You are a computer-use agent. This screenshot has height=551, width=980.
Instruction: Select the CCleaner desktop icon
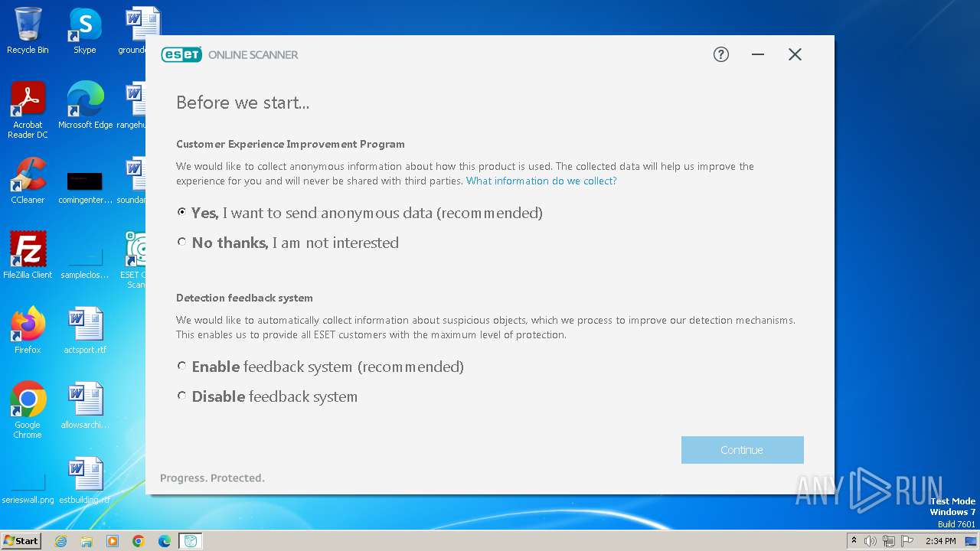(x=28, y=181)
